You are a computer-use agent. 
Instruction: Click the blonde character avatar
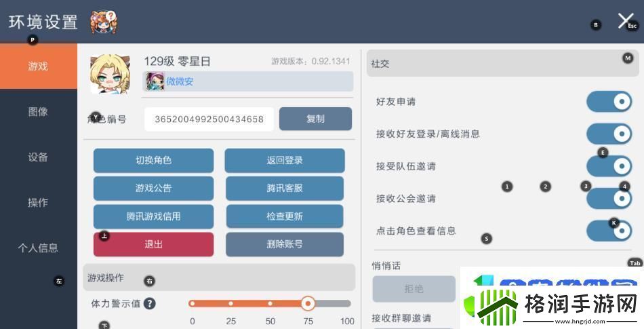coord(110,75)
